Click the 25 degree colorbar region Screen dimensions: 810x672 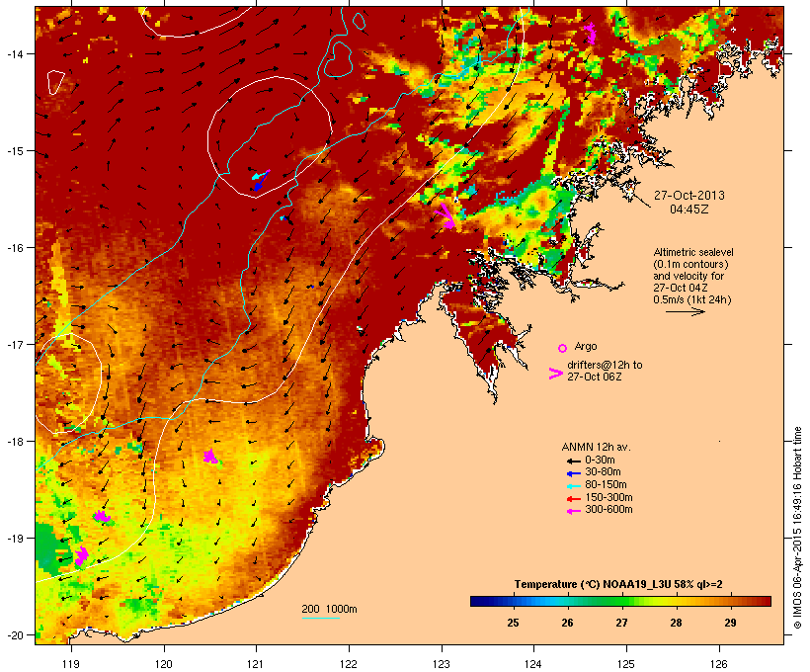pyautogui.click(x=513, y=601)
